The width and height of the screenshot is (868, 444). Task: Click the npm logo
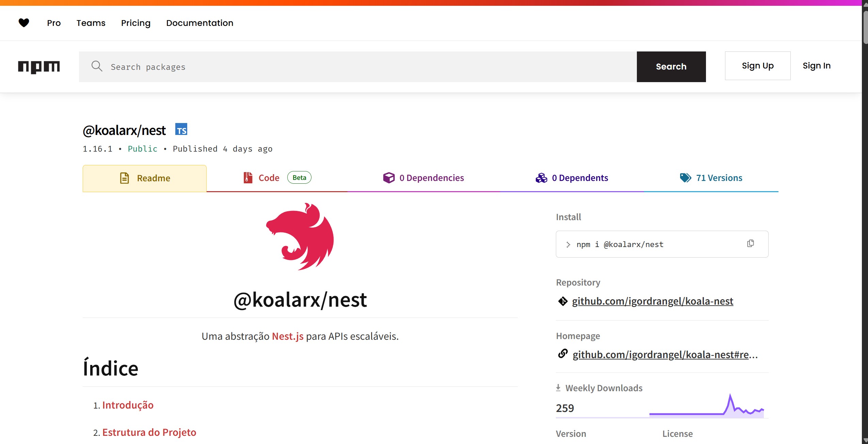[39, 67]
